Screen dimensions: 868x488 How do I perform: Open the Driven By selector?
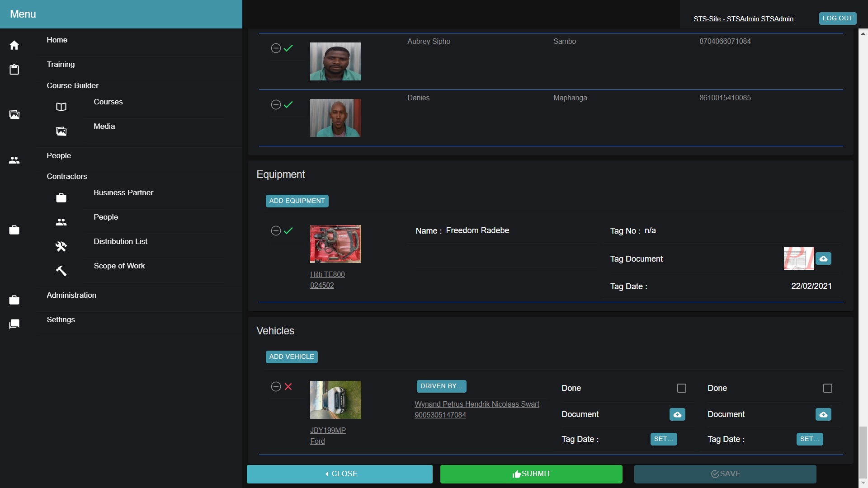441,386
